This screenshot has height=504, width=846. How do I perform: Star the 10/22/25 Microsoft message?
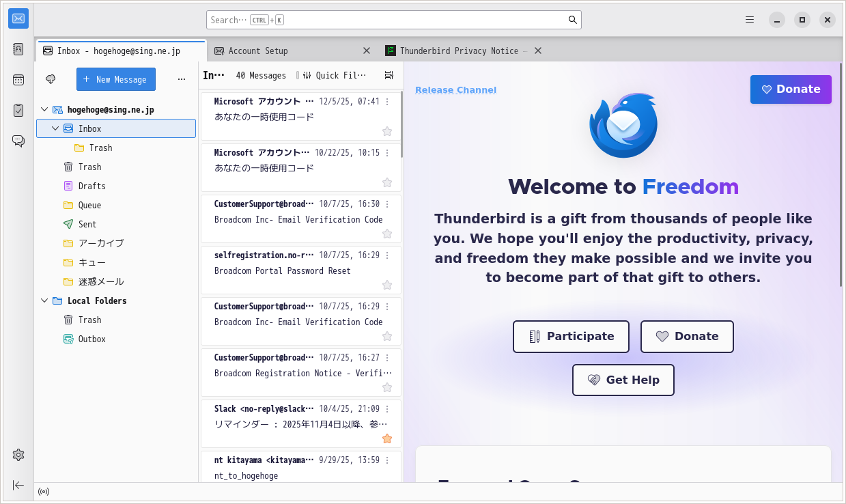pos(387,182)
